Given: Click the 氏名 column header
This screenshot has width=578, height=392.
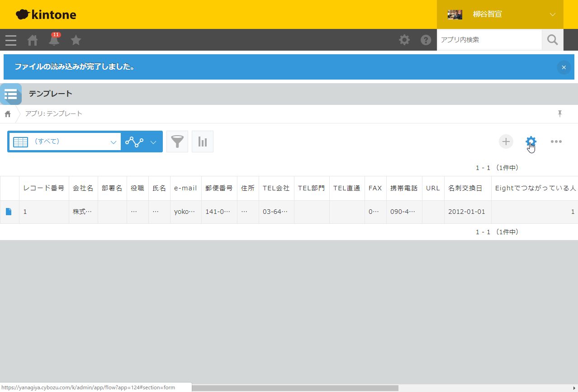Looking at the screenshot, I should pos(159,188).
